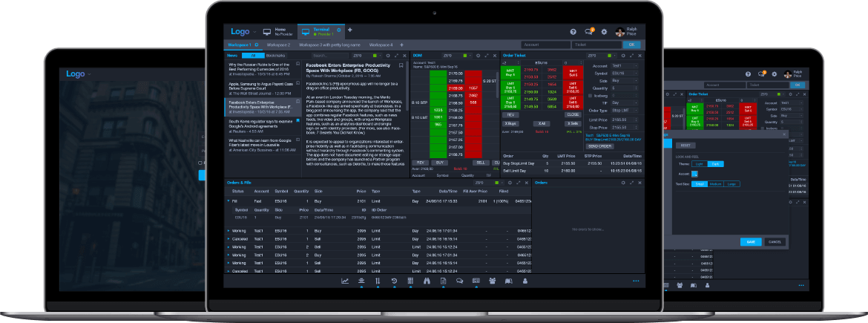The height and width of the screenshot is (323, 868).
Task: Open the Help icon in the center terminal window
Action: pos(573,32)
